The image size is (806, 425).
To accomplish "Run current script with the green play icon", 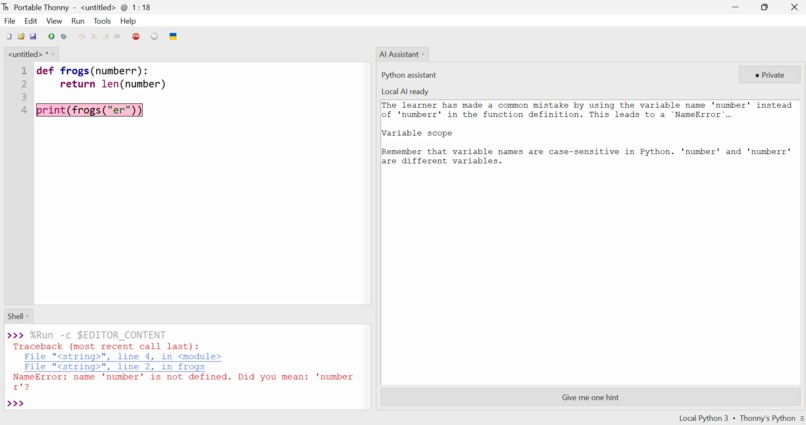I will [51, 36].
